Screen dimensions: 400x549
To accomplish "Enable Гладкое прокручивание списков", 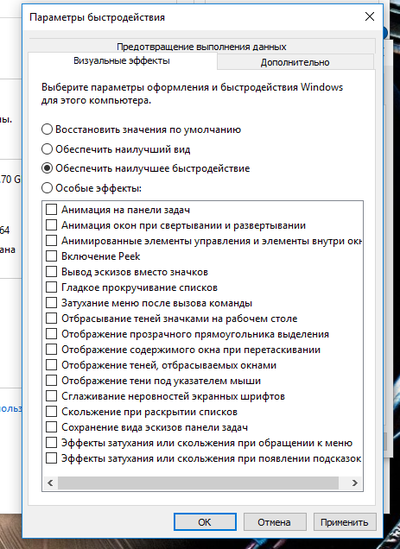I will 51,287.
